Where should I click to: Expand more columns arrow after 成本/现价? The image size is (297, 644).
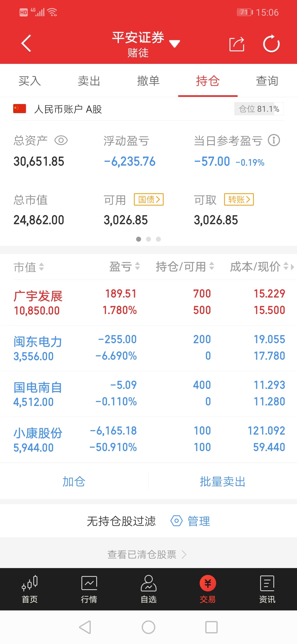(x=292, y=267)
